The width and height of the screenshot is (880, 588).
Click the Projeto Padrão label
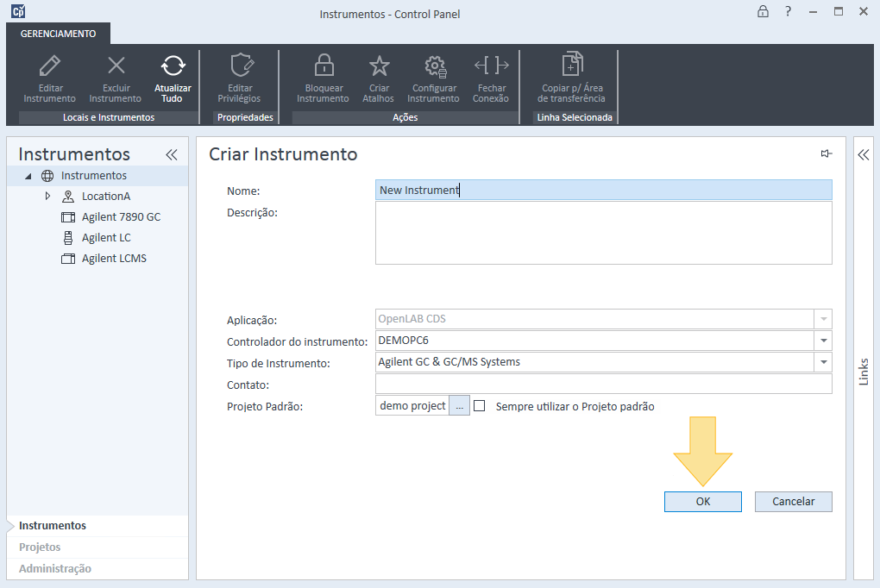265,406
